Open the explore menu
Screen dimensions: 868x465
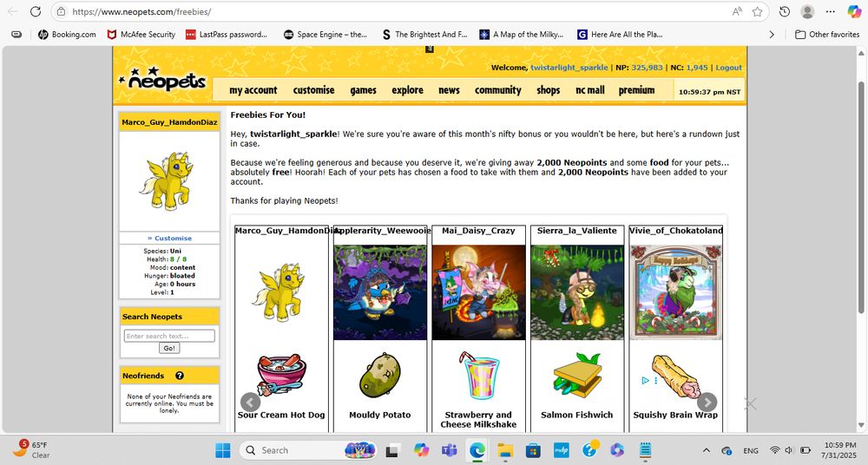(407, 90)
